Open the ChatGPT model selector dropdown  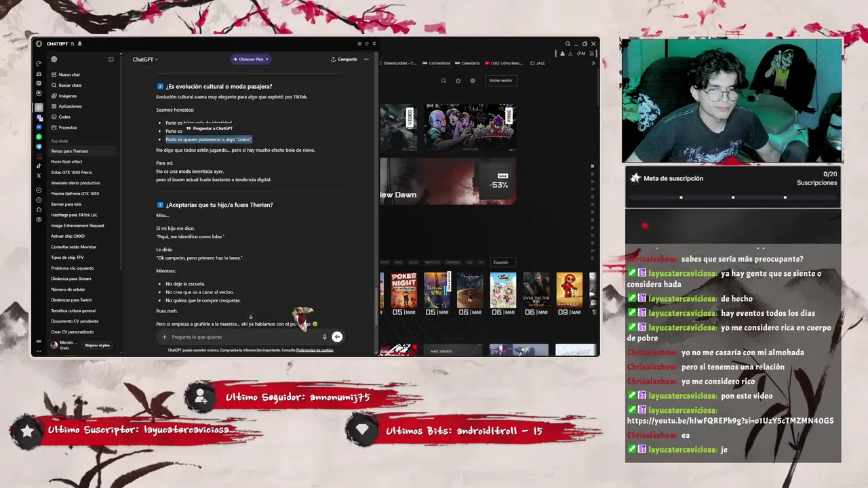[x=145, y=60]
